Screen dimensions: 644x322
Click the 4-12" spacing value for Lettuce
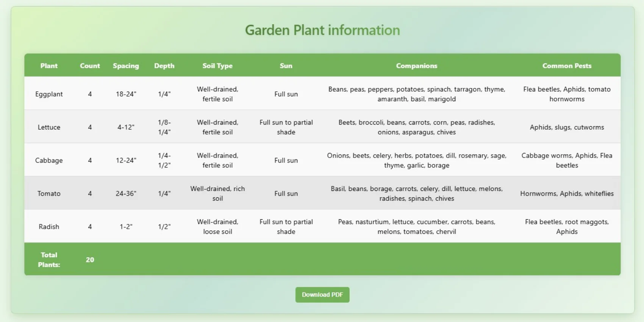tap(126, 127)
